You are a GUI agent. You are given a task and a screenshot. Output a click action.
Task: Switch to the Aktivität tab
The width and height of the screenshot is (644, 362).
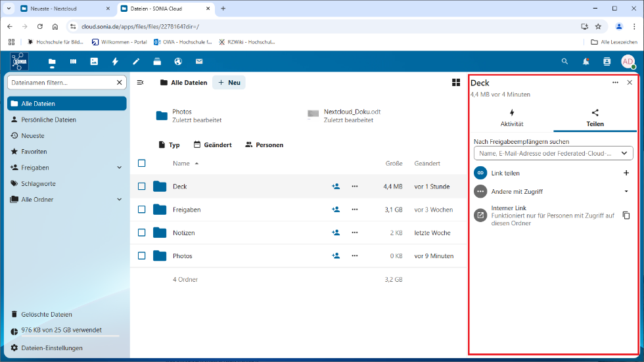click(512, 118)
